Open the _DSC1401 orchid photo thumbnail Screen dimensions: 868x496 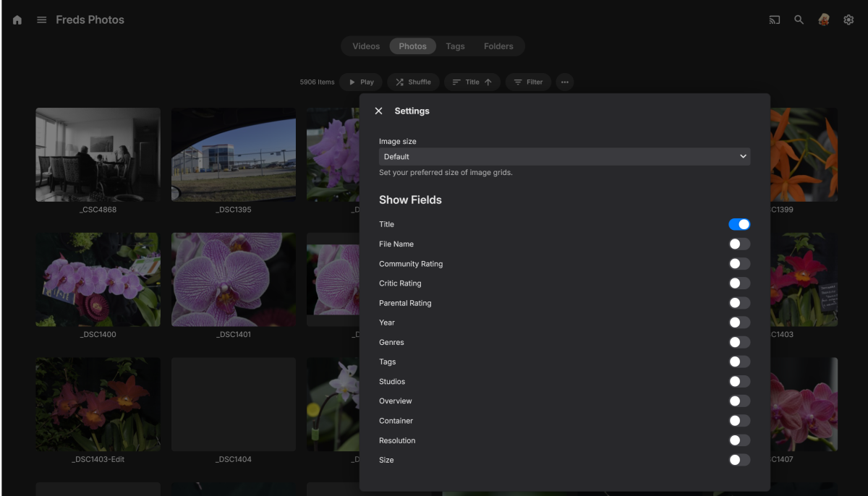[x=234, y=280]
